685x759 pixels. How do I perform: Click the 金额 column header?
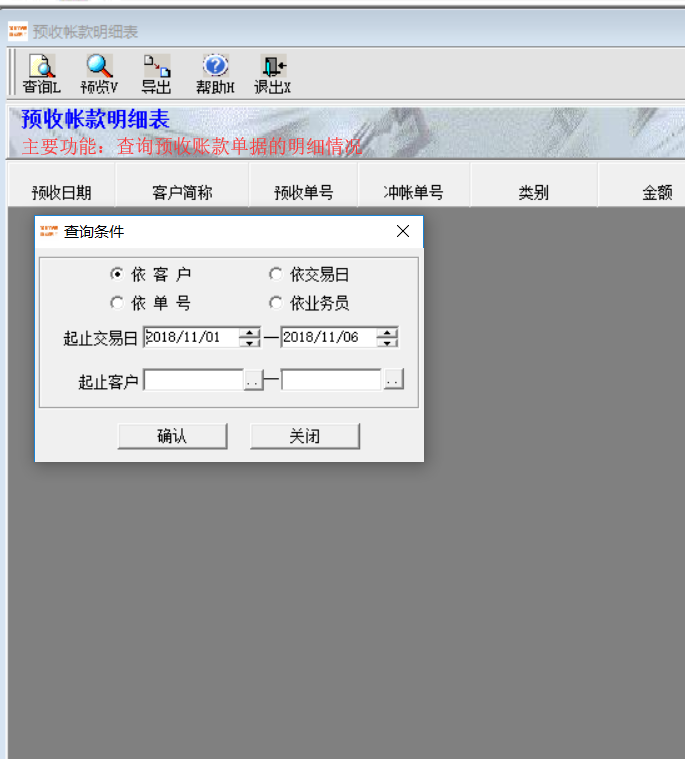[642, 185]
